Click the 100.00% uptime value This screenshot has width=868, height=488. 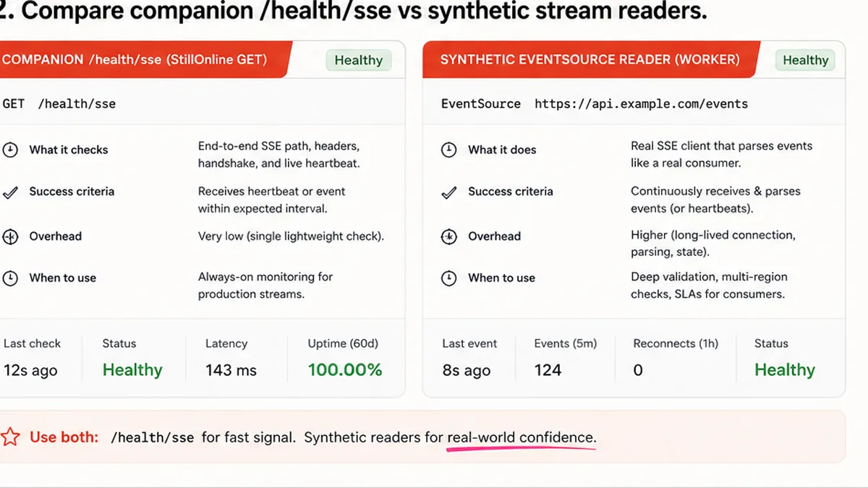[345, 370]
